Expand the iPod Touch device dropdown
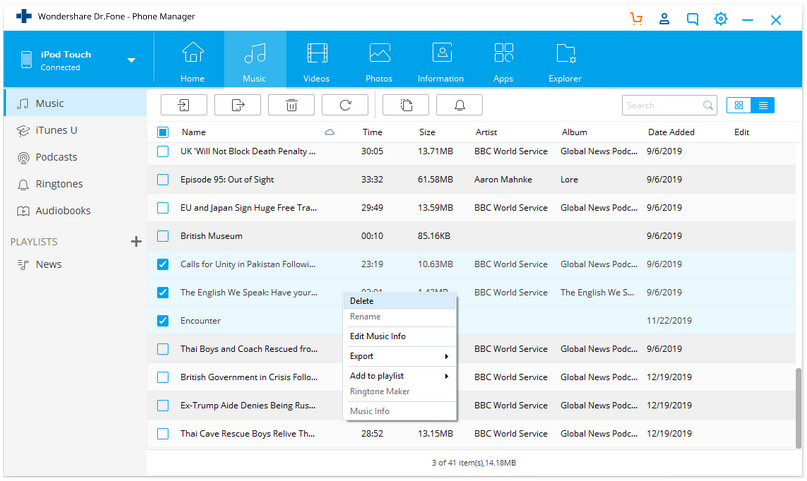Screen dimensions: 807x481 [132, 60]
